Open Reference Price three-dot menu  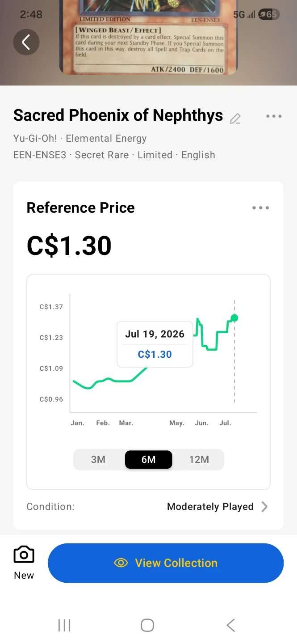pyautogui.click(x=261, y=208)
